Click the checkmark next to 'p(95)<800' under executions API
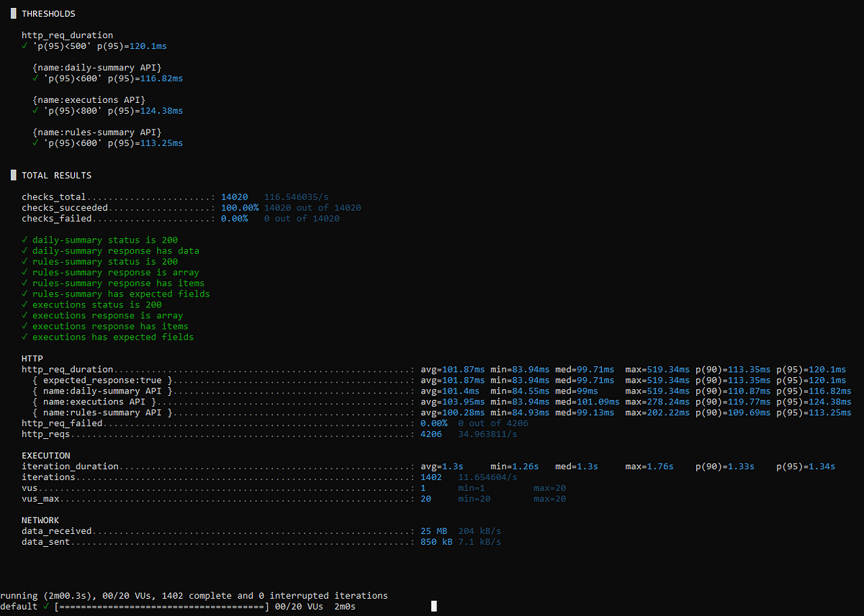Screen dimensions: 864x616 click(x=35, y=110)
